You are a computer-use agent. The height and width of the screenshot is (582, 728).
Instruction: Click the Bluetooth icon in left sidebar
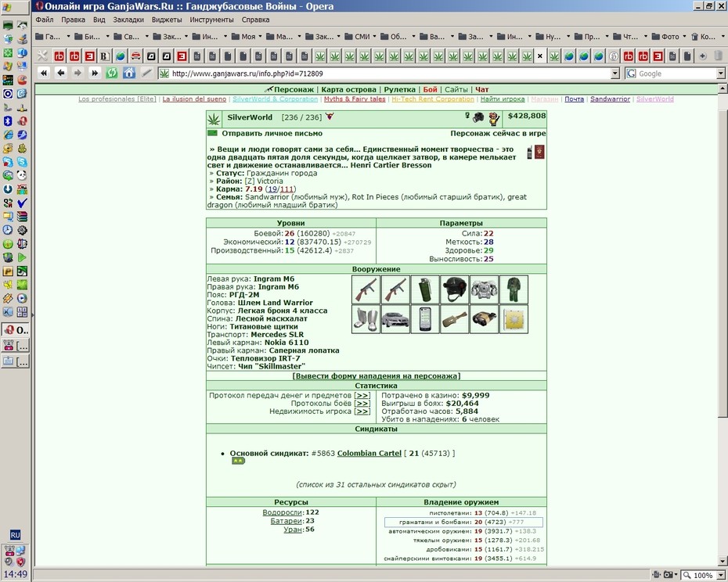7,121
